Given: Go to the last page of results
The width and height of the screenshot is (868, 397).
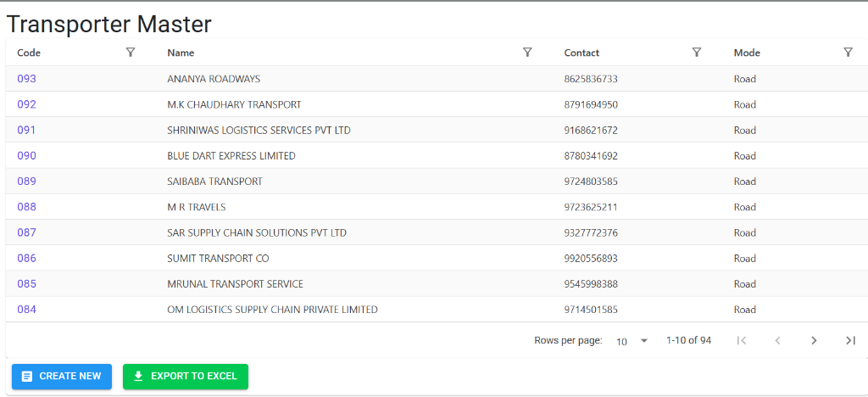Looking at the screenshot, I should tap(850, 340).
